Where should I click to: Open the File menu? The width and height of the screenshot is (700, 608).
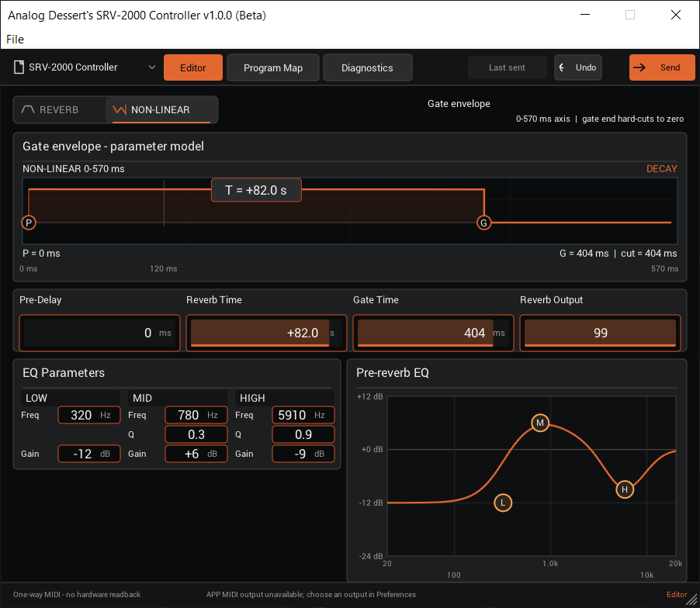(15, 40)
